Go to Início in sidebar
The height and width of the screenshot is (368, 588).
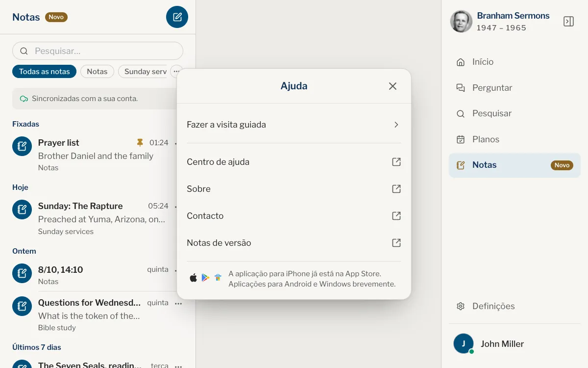[x=514, y=62]
